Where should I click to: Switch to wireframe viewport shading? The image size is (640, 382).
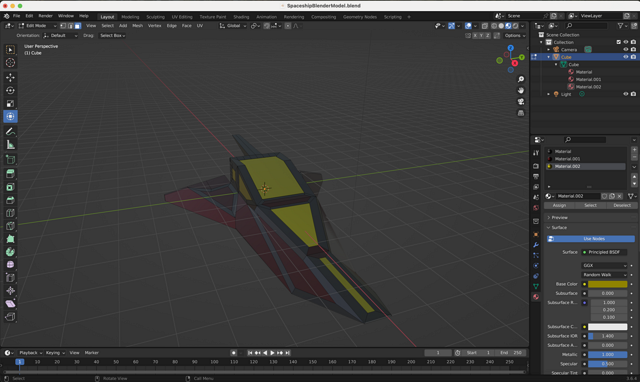pyautogui.click(x=494, y=26)
